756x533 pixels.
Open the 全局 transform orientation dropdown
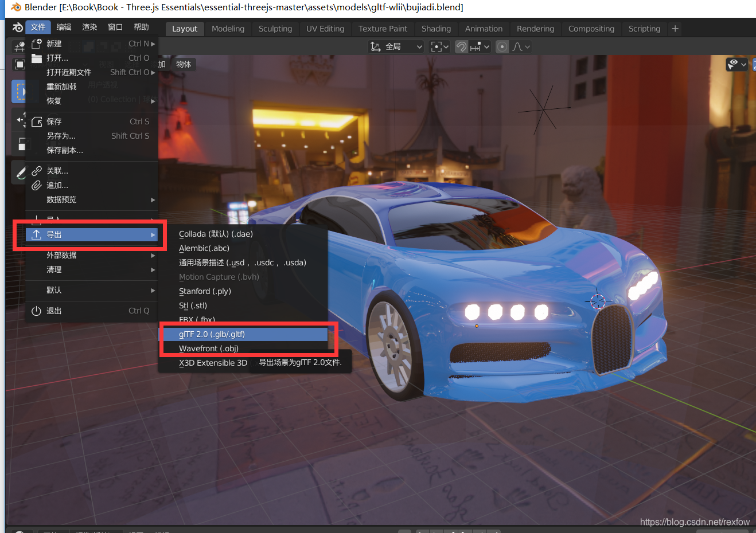[396, 46]
